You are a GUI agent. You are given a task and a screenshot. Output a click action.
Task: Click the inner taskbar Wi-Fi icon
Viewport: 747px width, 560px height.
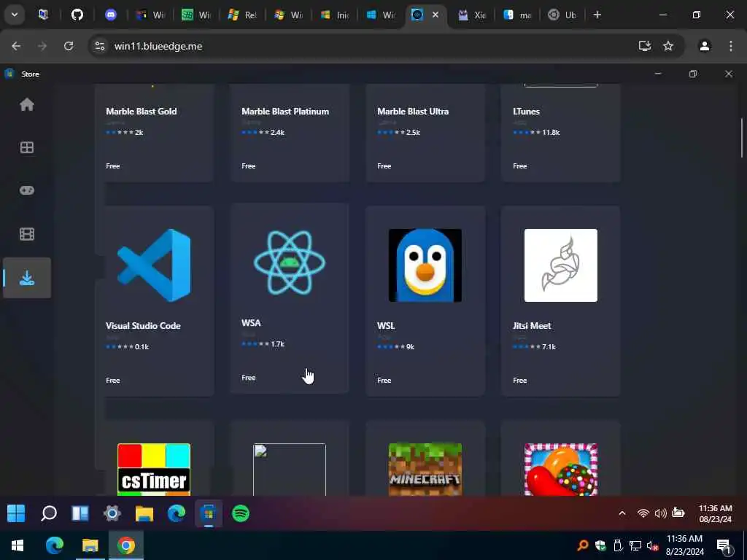point(643,513)
